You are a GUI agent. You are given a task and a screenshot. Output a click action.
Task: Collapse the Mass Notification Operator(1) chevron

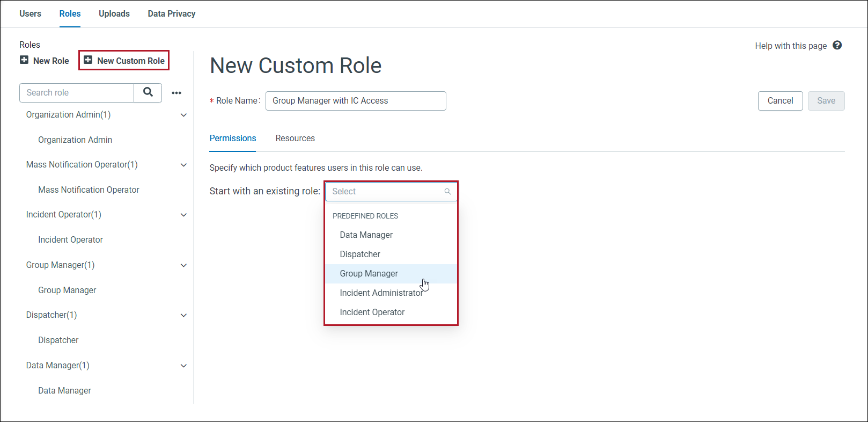pos(183,165)
